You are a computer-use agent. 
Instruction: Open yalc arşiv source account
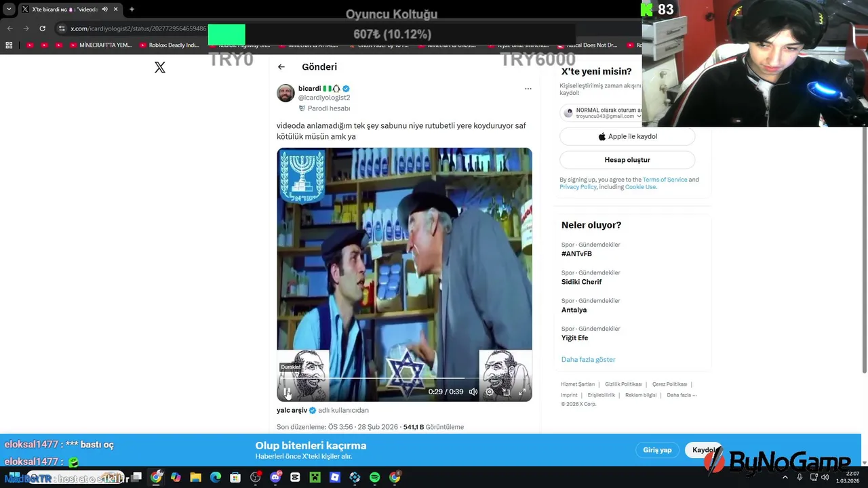tap(292, 410)
